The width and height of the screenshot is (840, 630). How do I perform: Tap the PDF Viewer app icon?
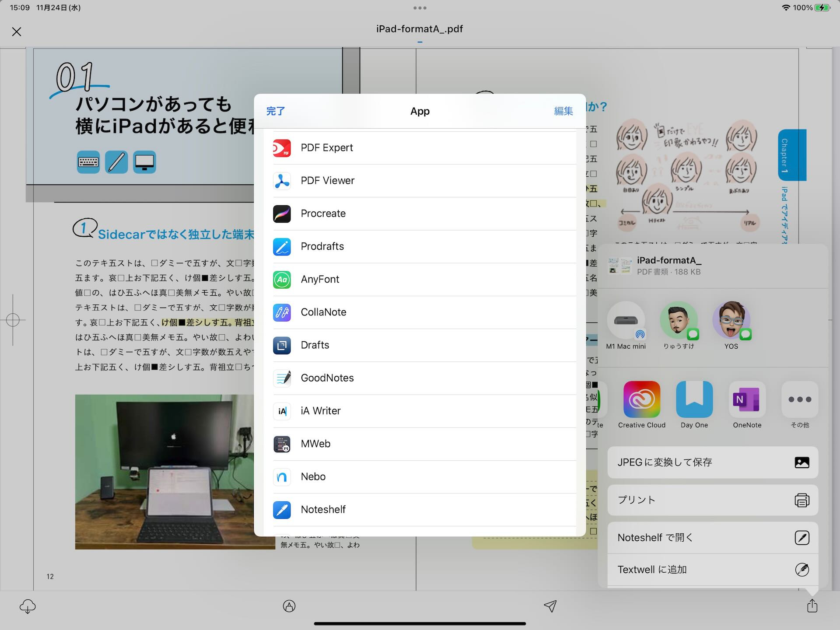click(282, 181)
